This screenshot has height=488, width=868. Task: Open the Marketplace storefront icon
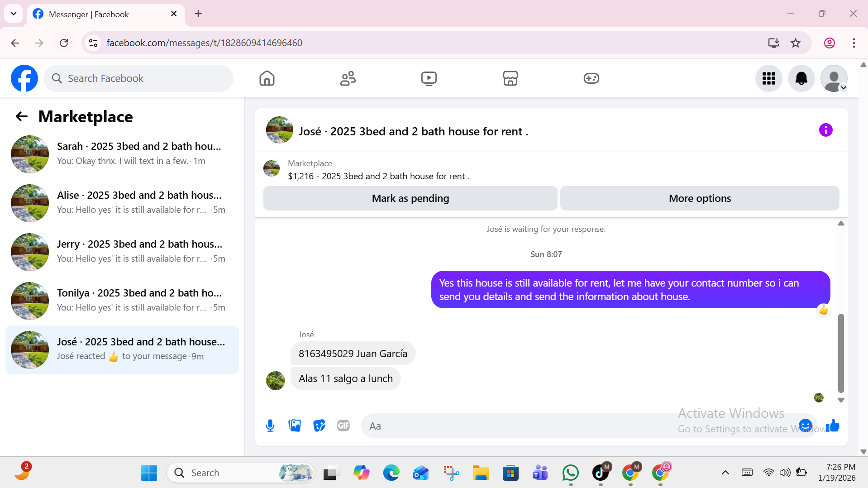pos(510,78)
